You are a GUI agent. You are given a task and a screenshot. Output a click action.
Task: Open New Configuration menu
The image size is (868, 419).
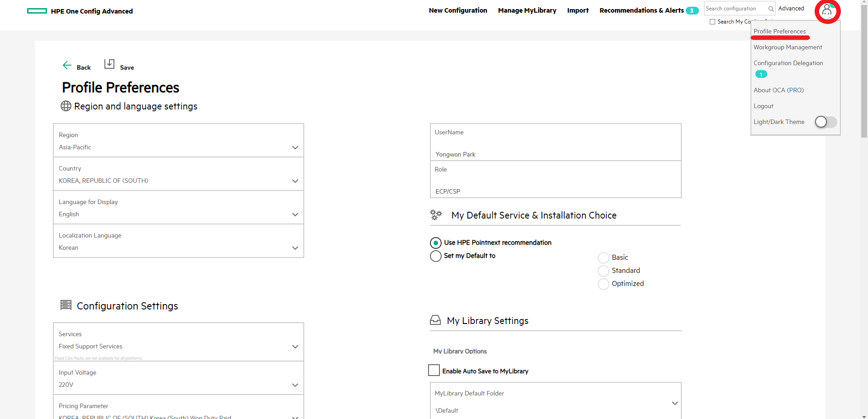(x=458, y=10)
